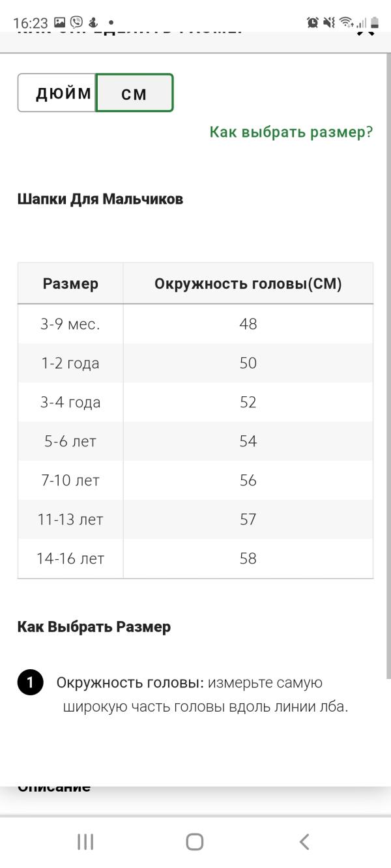The width and height of the screenshot is (391, 868).
Task: Open the Как выбрать размер? link
Action: 291,132
